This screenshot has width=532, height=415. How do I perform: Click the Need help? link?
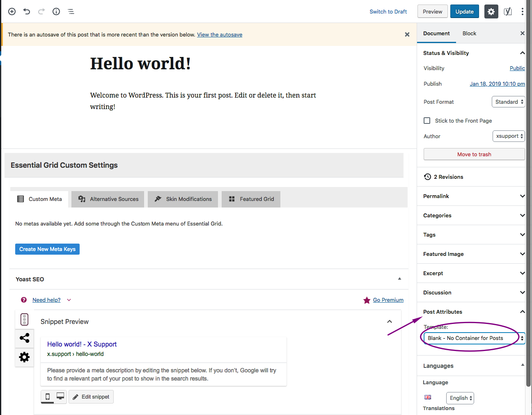pyautogui.click(x=46, y=300)
